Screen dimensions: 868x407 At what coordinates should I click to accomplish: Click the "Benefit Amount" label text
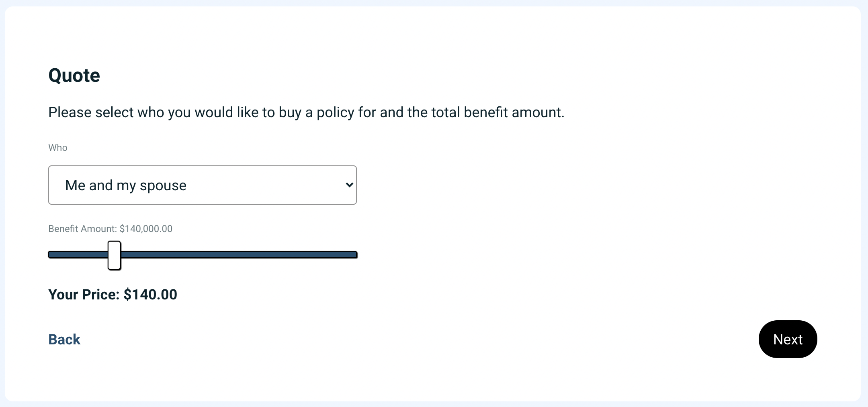click(x=82, y=229)
